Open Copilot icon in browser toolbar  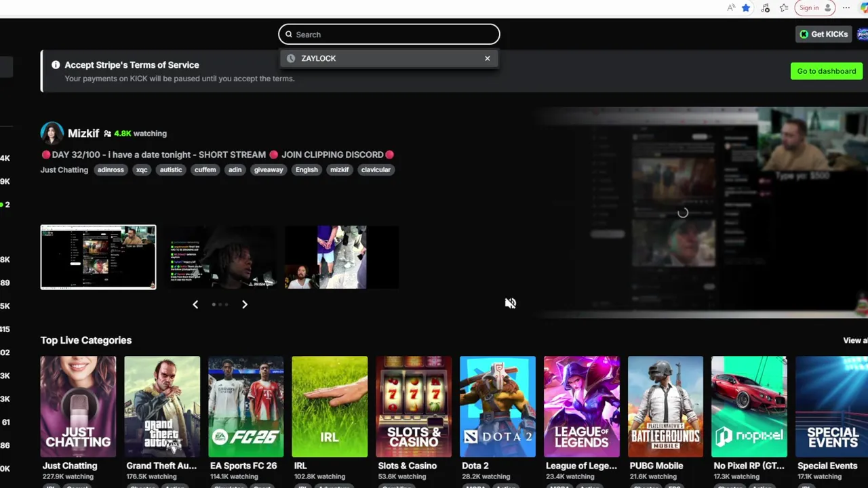(x=863, y=8)
